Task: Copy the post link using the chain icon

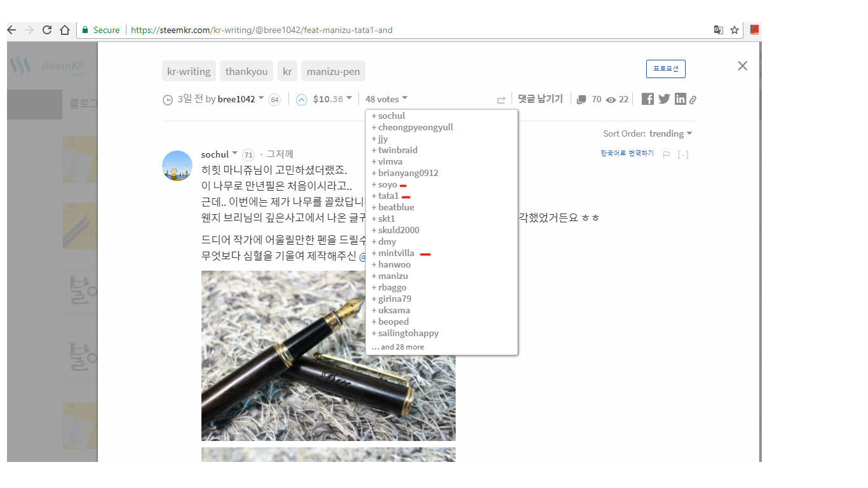Action: pyautogui.click(x=693, y=98)
